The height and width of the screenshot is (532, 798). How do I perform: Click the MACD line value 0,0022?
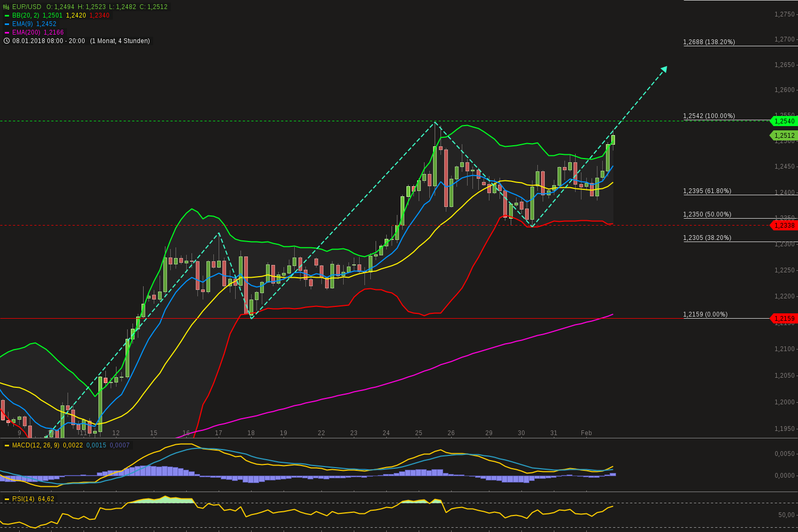pyautogui.click(x=73, y=445)
